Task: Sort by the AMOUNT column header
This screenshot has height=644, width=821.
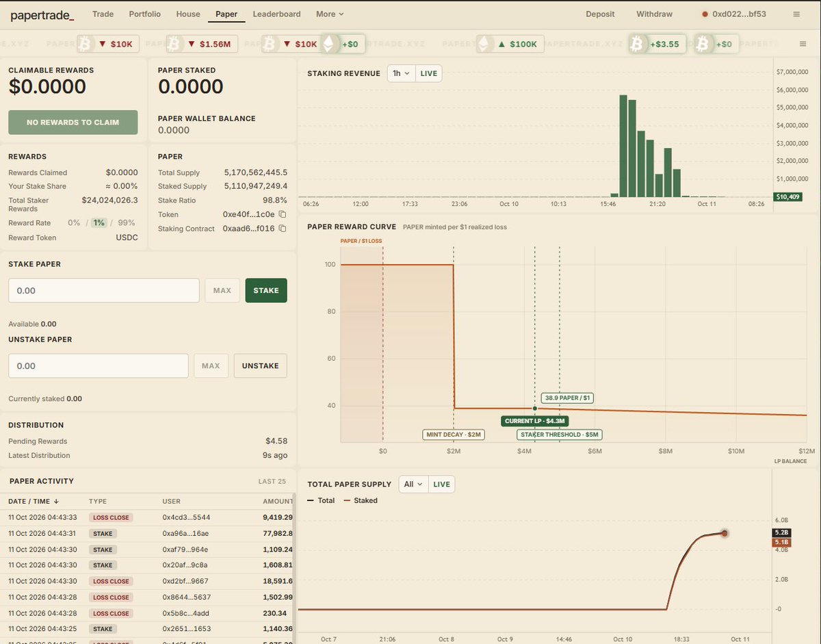Action: pos(278,501)
